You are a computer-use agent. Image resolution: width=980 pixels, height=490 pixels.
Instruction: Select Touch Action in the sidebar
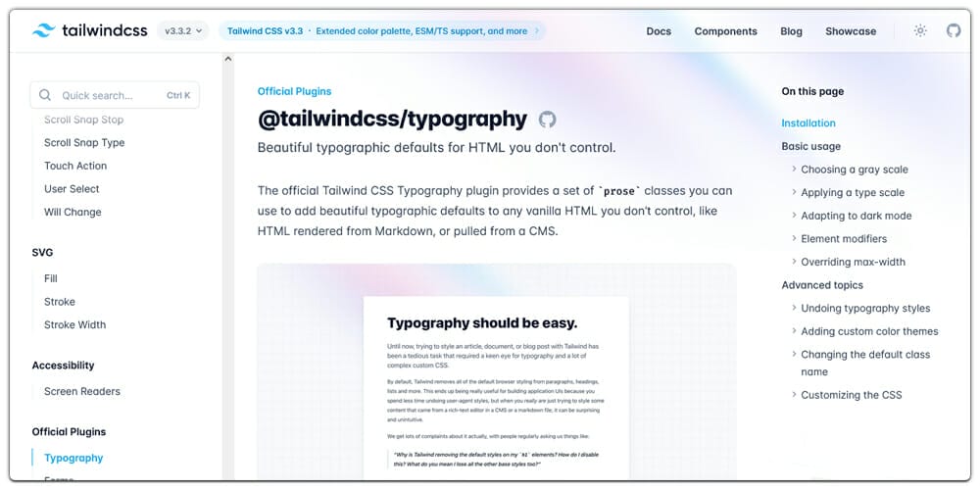[x=75, y=166]
